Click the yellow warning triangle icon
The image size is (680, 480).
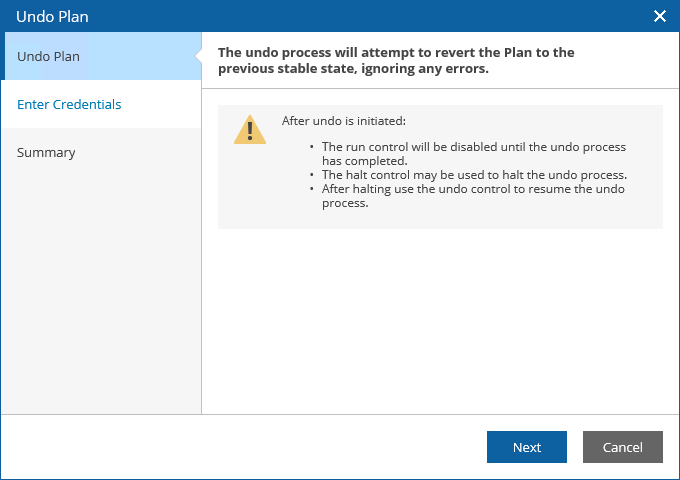click(x=250, y=129)
